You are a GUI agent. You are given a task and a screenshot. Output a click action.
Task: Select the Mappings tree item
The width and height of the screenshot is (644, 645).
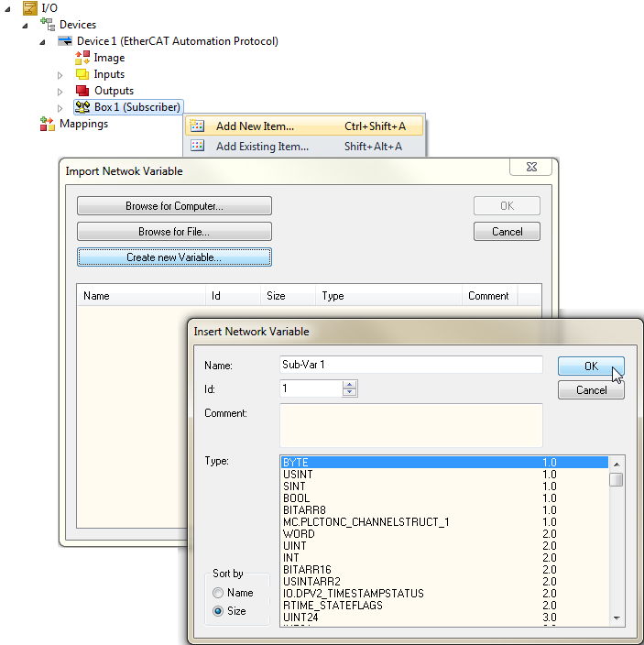click(x=83, y=124)
